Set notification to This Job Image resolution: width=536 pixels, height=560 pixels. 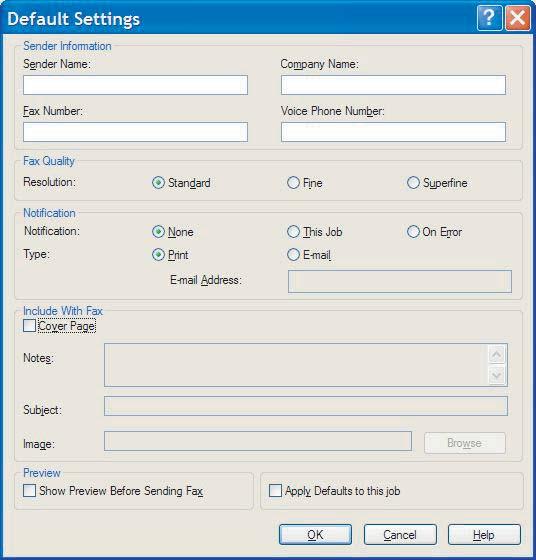coord(293,232)
